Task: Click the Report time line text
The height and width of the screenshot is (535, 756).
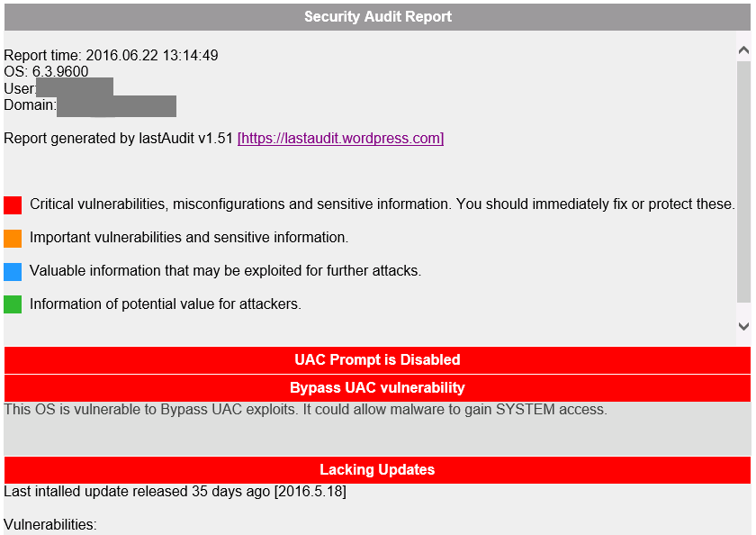Action: click(111, 56)
